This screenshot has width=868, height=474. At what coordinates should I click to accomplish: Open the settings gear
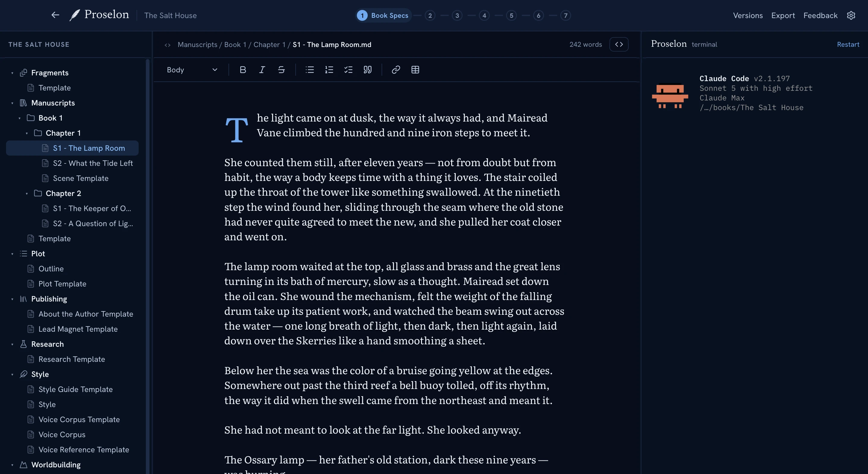[851, 15]
